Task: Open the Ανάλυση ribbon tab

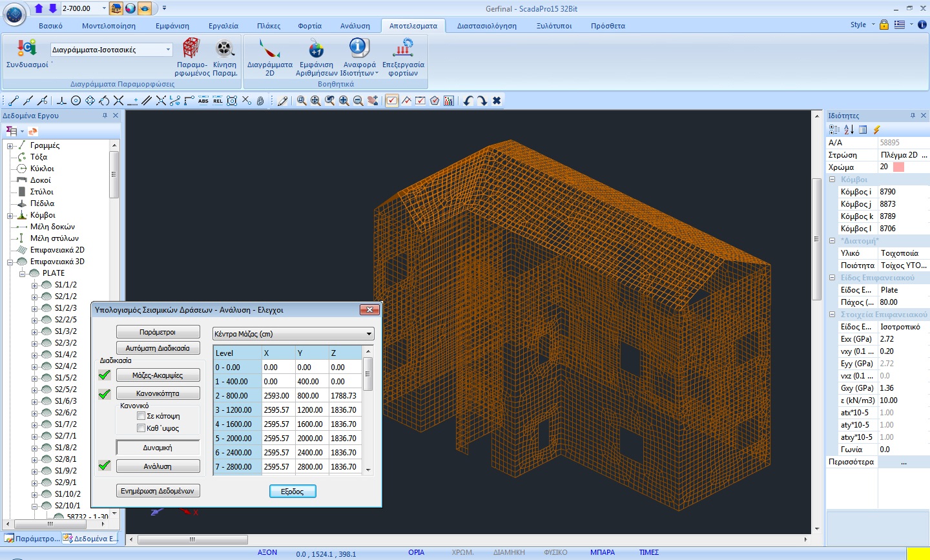Action: (x=355, y=26)
